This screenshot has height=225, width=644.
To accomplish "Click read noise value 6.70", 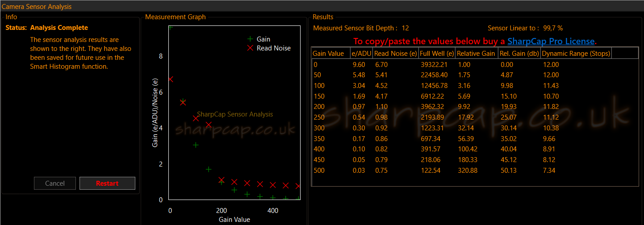I will [x=381, y=64].
